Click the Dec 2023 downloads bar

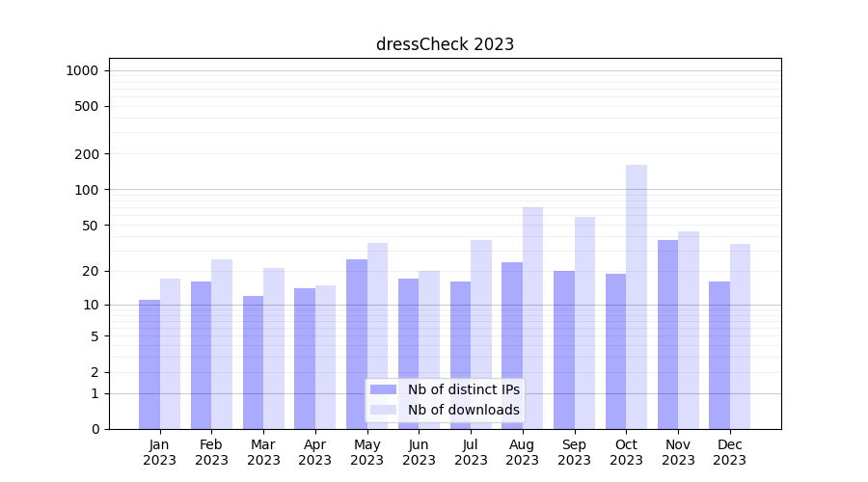[x=740, y=335]
